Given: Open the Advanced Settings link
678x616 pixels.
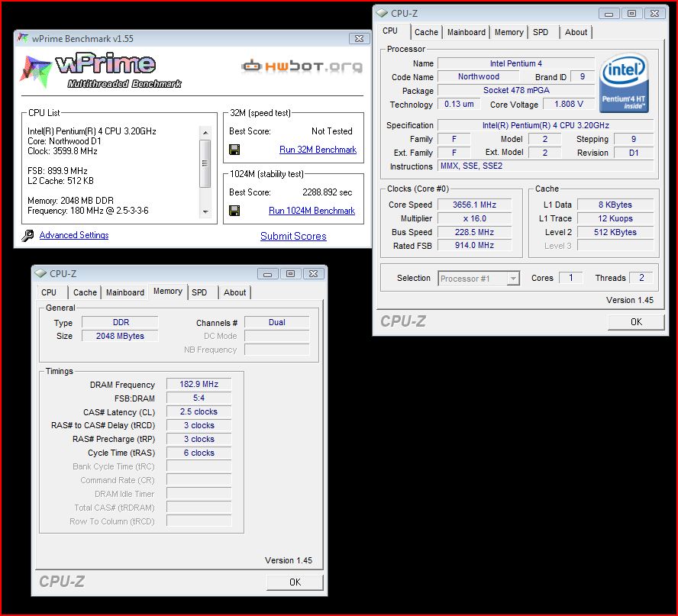Looking at the screenshot, I should click(74, 235).
